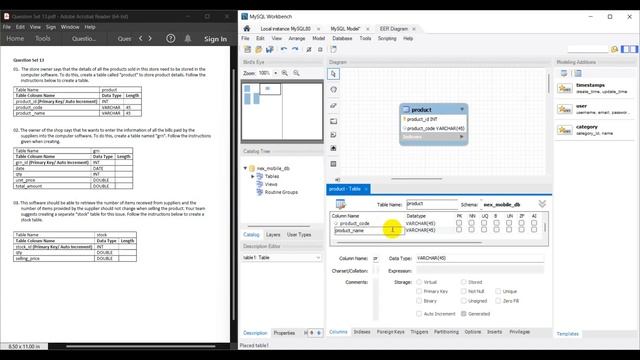Switch to the Foreign Keys tab
The height and width of the screenshot is (360, 640).
pos(391,332)
